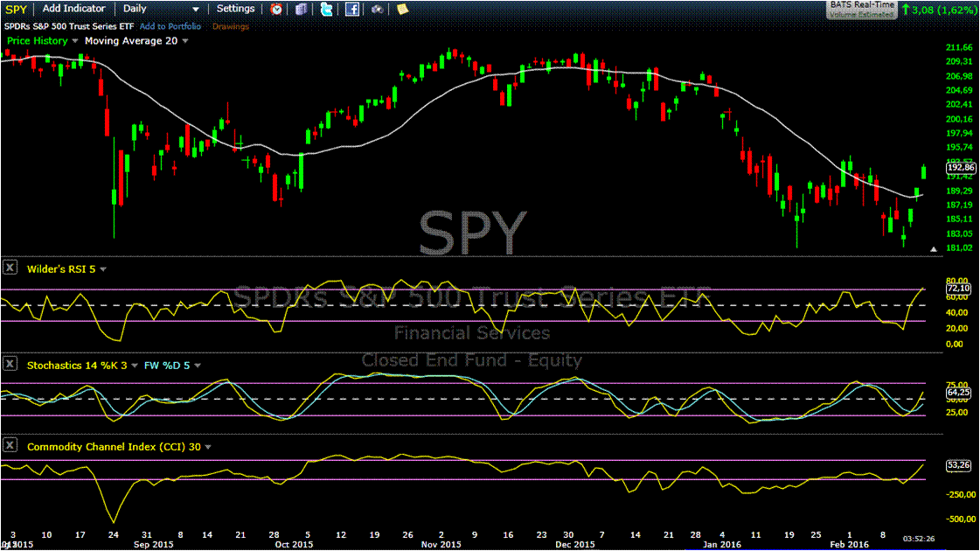Click the 200,16 price axis label
The height and width of the screenshot is (551, 980).
click(x=959, y=119)
